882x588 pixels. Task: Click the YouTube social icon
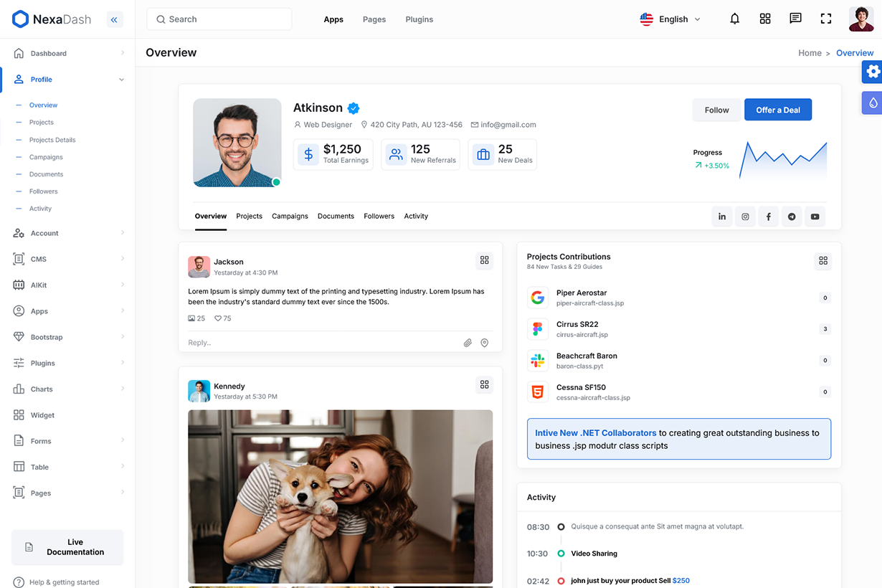pos(815,217)
